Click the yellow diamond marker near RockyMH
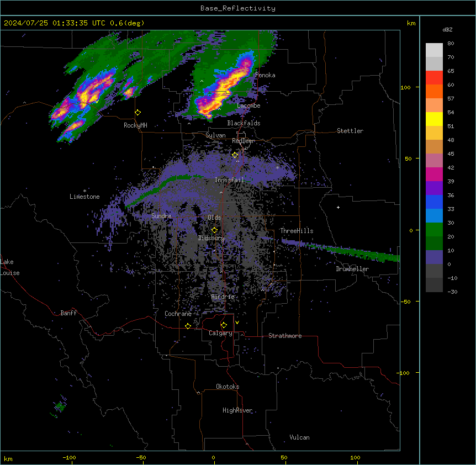Viewport: 476px width, 465px height. click(138, 113)
